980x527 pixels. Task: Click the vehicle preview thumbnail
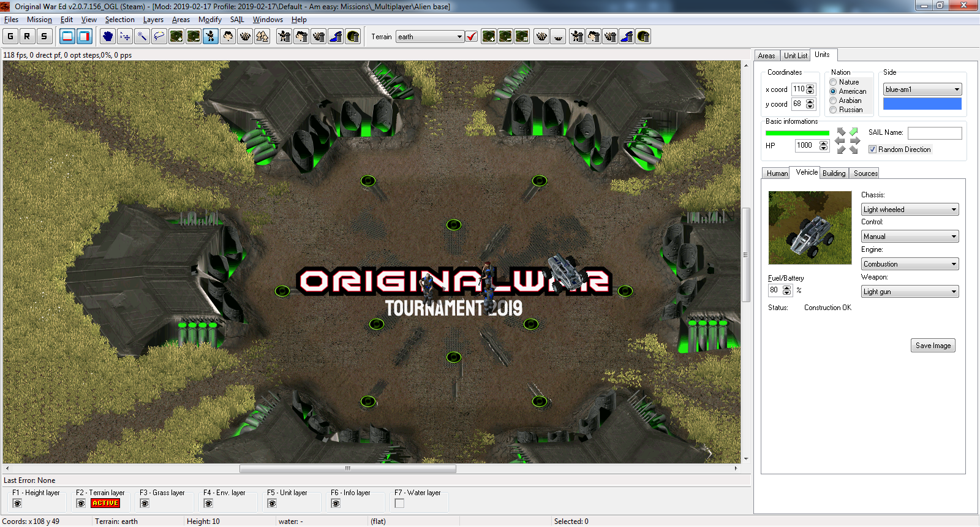point(810,228)
